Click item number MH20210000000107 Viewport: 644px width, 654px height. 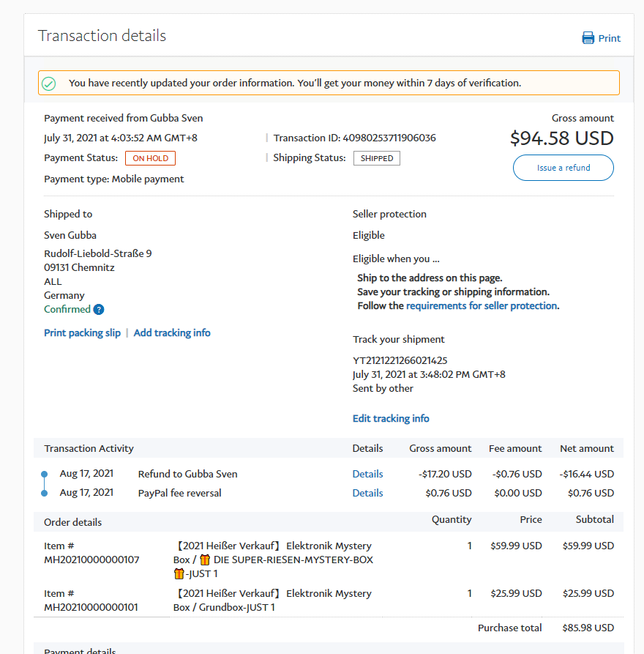point(91,560)
